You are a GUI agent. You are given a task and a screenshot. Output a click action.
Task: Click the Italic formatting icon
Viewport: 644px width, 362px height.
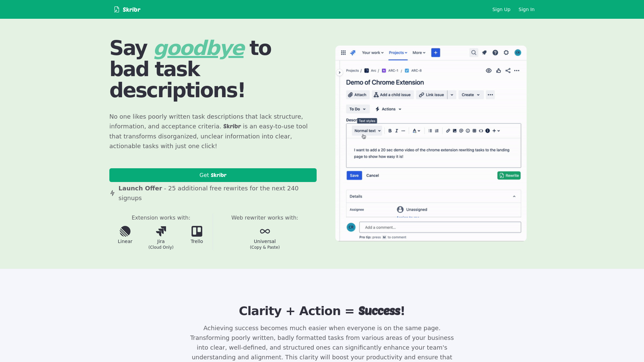396,130
